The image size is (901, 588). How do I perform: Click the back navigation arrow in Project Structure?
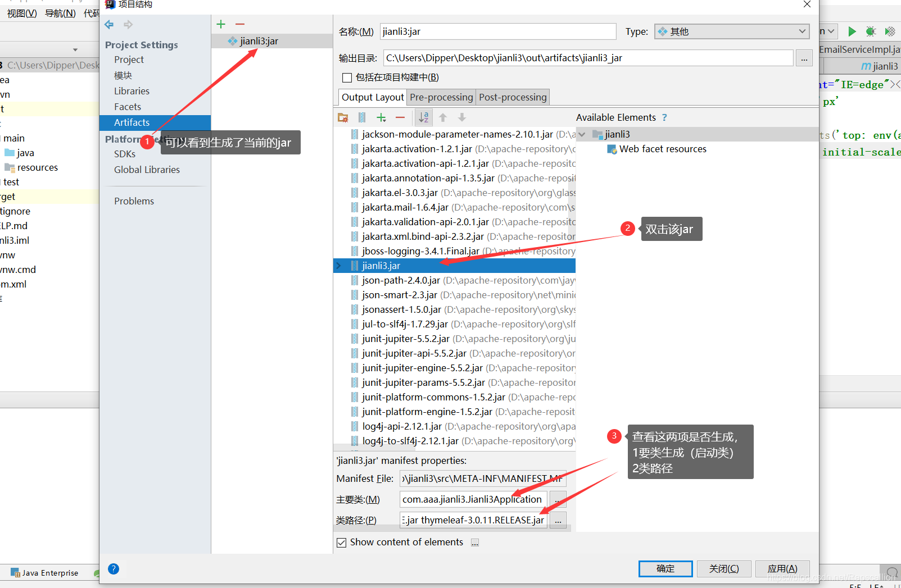(108, 24)
